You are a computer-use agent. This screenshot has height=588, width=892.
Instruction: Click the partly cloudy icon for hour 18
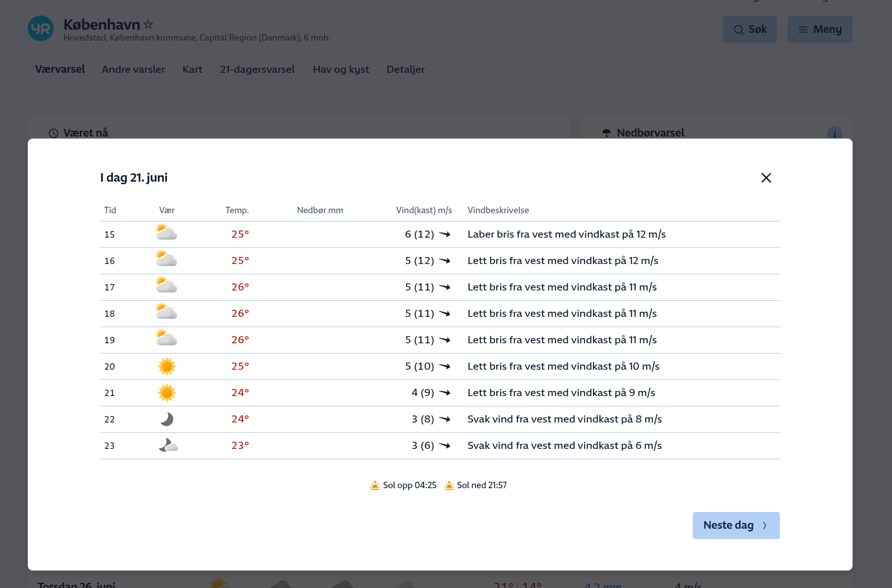click(166, 312)
